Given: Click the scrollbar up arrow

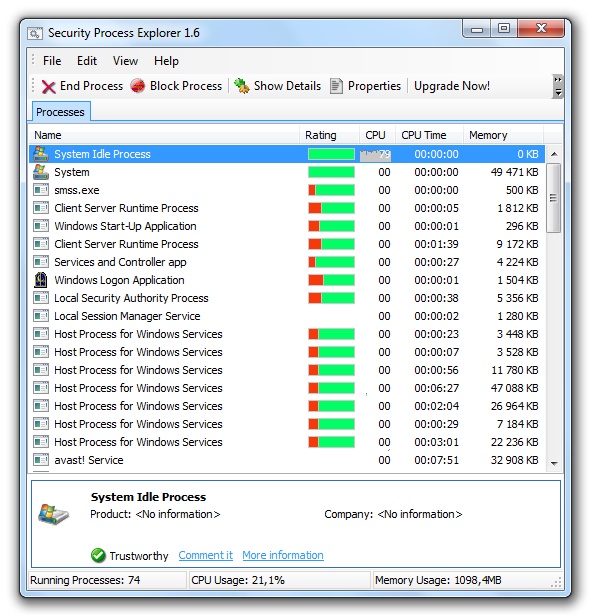Looking at the screenshot, I should coord(554,154).
